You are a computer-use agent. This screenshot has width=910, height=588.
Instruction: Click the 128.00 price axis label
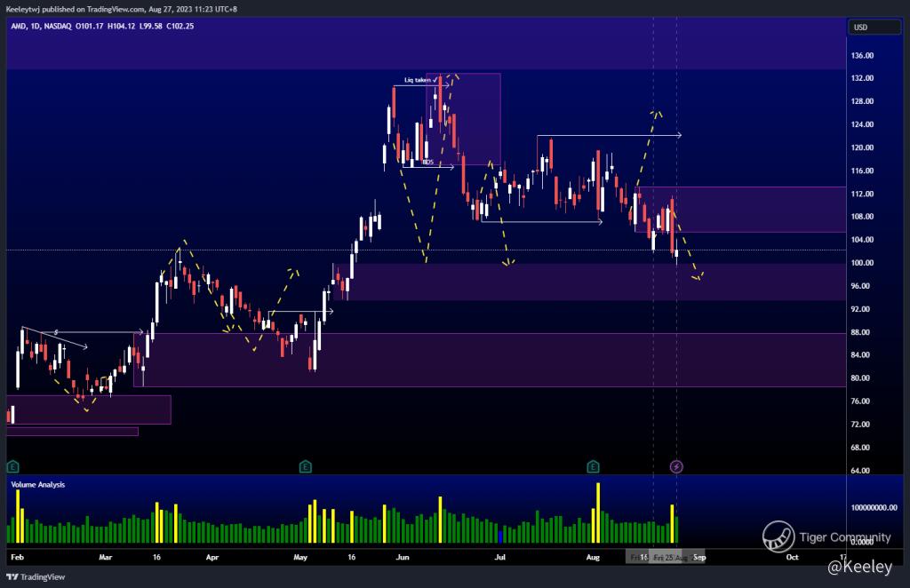click(x=862, y=101)
